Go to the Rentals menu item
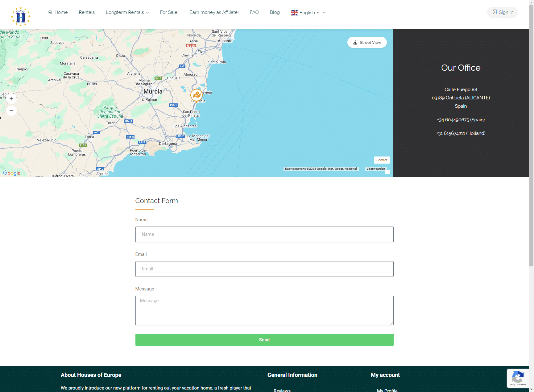 point(87,12)
